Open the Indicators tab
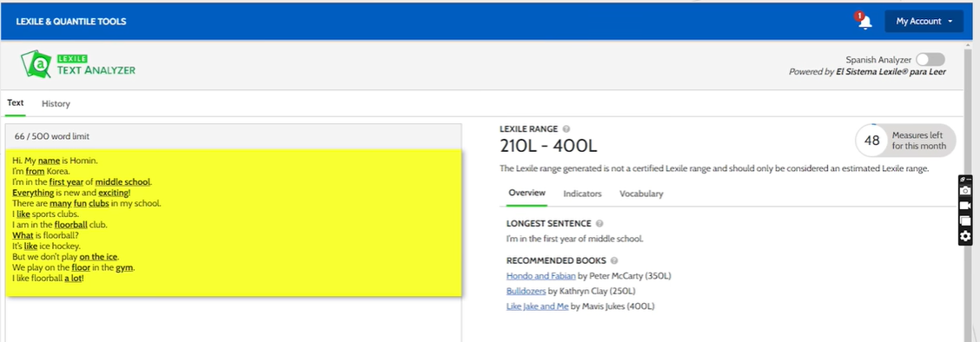Image resolution: width=980 pixels, height=342 pixels. pos(582,194)
